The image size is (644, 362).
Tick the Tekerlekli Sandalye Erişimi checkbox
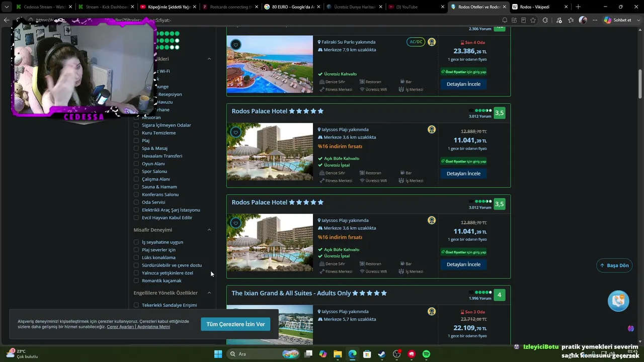tap(136, 305)
